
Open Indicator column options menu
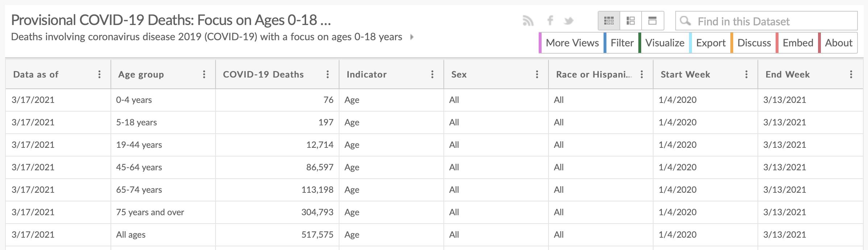432,74
